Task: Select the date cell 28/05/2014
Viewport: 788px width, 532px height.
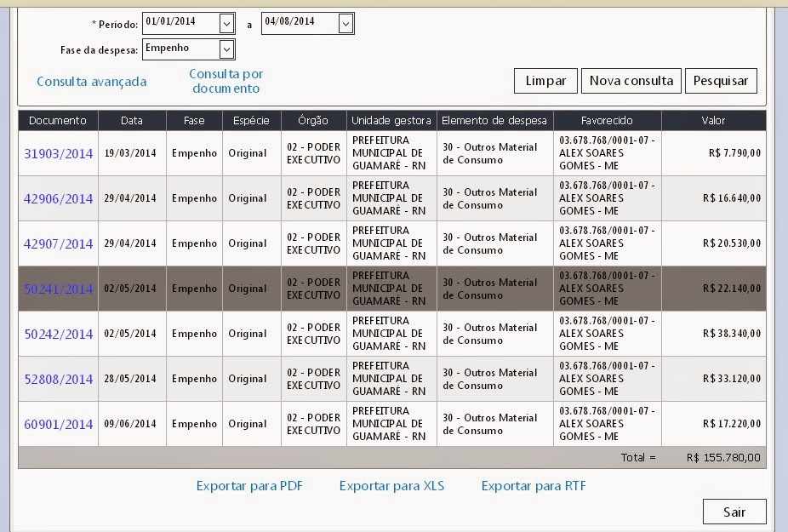Action: coord(130,379)
